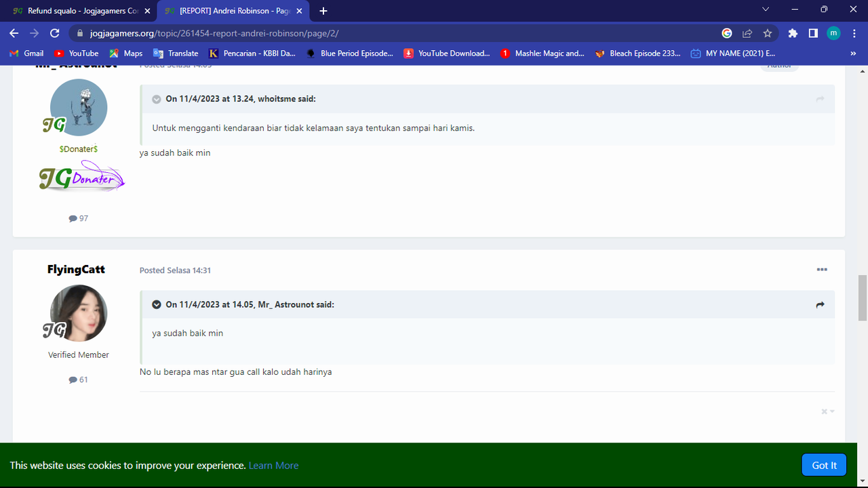This screenshot has height=488, width=868.
Task: Click the browser forward arrow
Action: pyautogui.click(x=35, y=33)
